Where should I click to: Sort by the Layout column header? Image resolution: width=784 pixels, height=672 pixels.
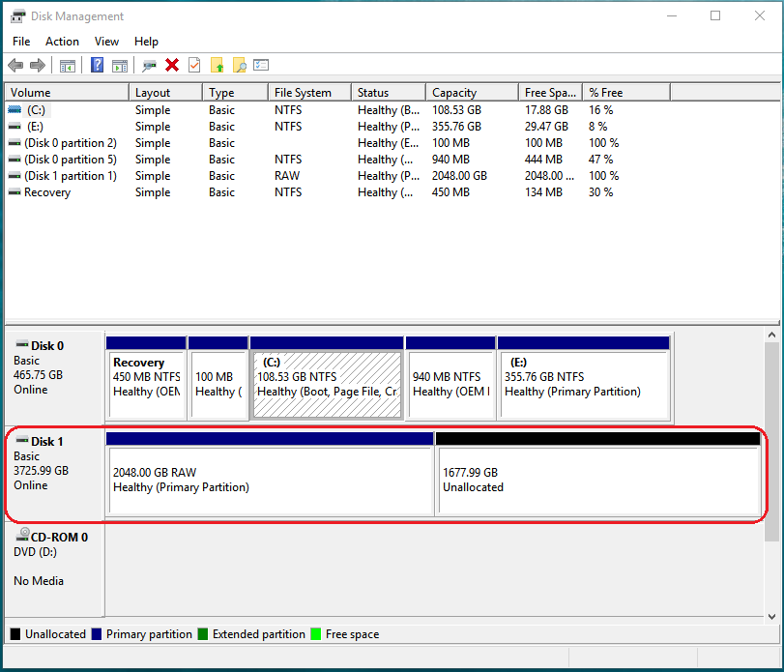click(x=166, y=93)
